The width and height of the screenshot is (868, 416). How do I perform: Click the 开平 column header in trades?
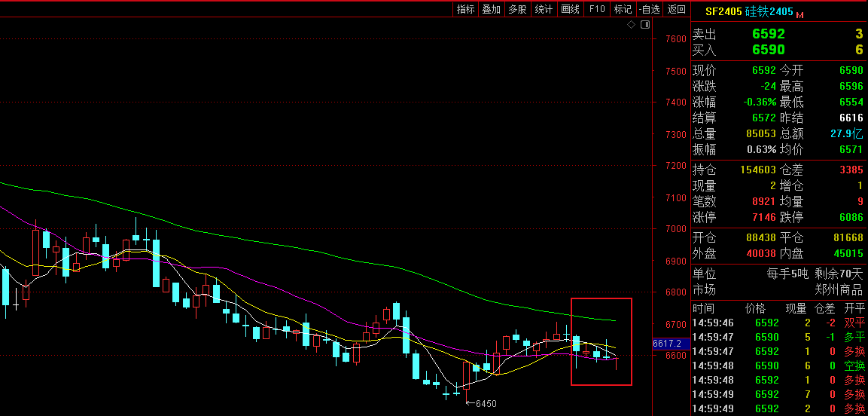tap(854, 308)
